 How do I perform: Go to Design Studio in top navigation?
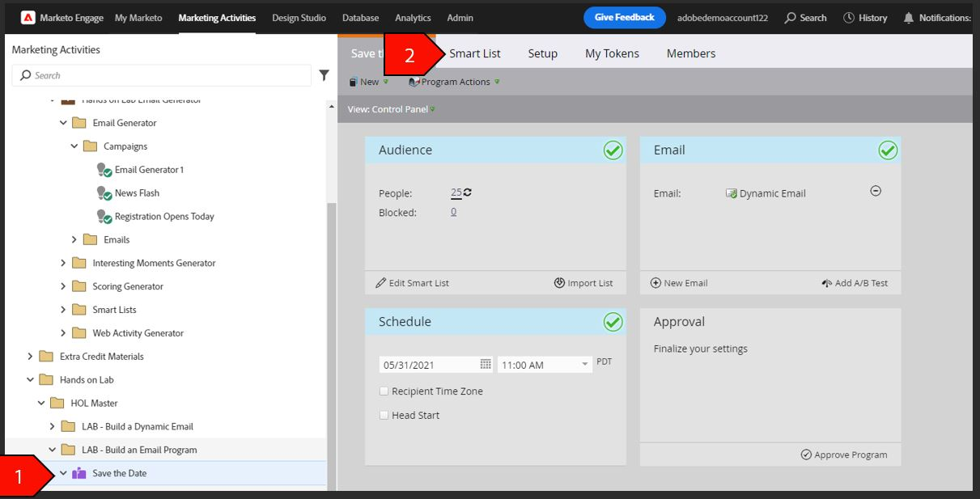pos(299,18)
